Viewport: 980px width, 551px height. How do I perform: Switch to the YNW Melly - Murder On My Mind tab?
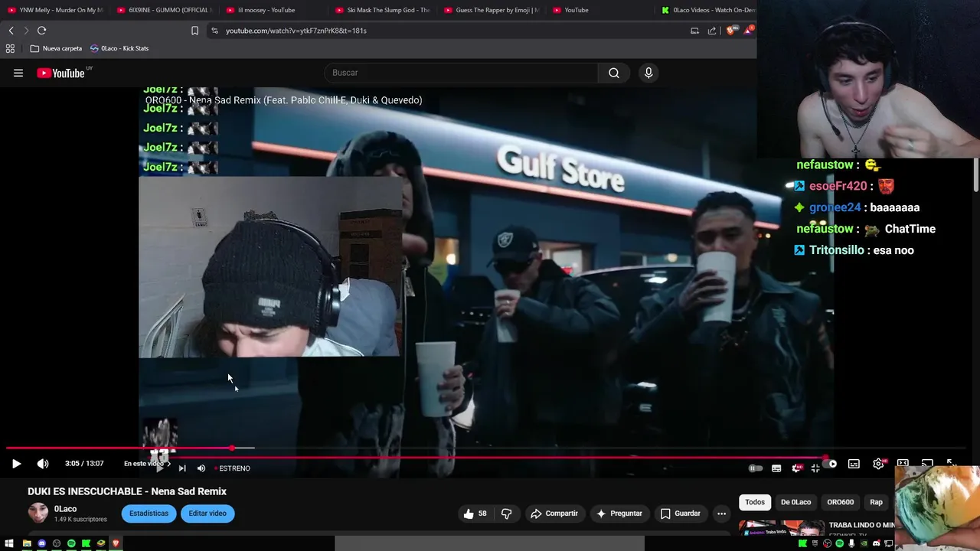(55, 10)
